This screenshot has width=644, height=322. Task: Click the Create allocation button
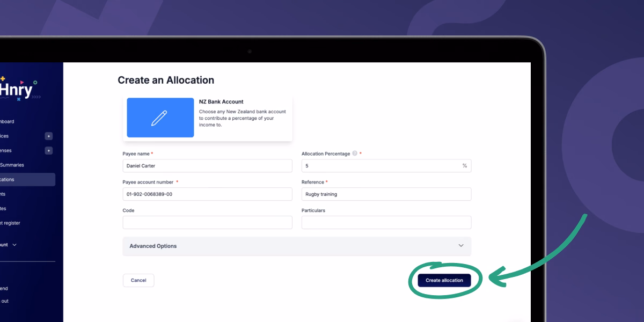[444, 280]
